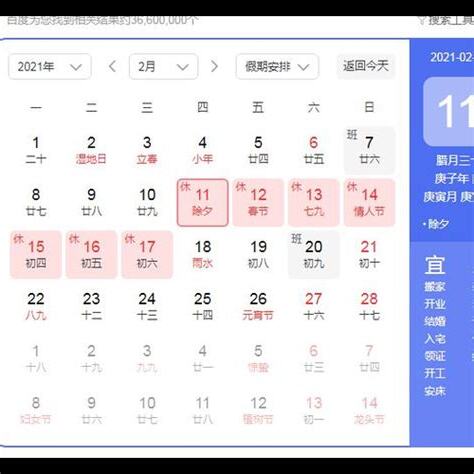Viewport: 474px width, 474px height.
Task: Select February 4 小年
Action: 203,150
